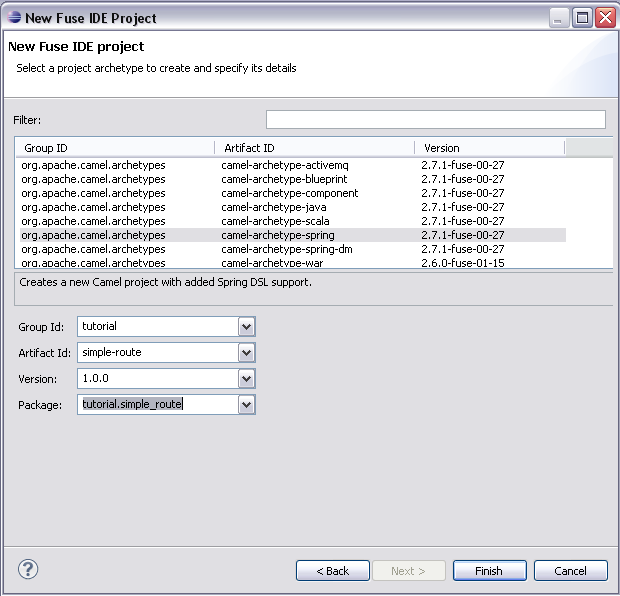
Task: Click the Finish button
Action: tap(490, 571)
